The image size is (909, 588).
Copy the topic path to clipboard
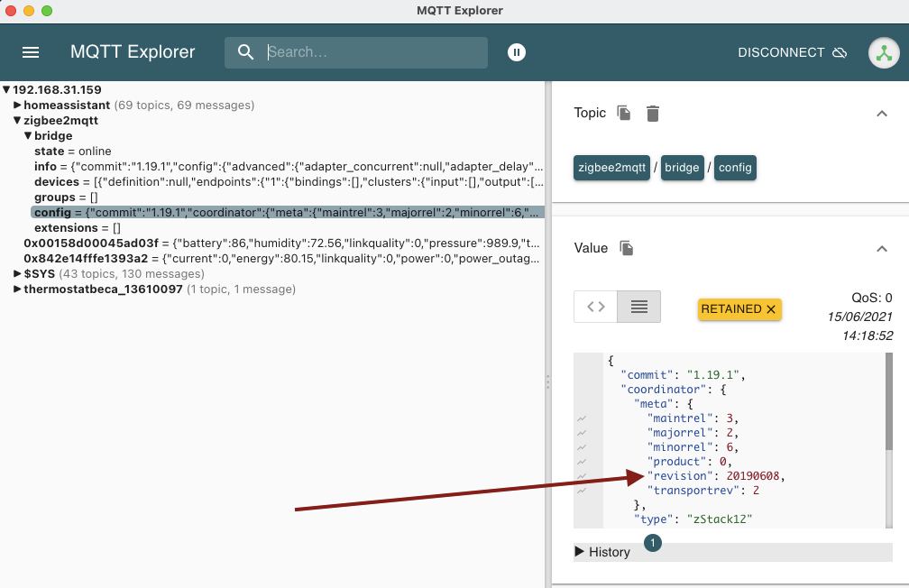(624, 113)
